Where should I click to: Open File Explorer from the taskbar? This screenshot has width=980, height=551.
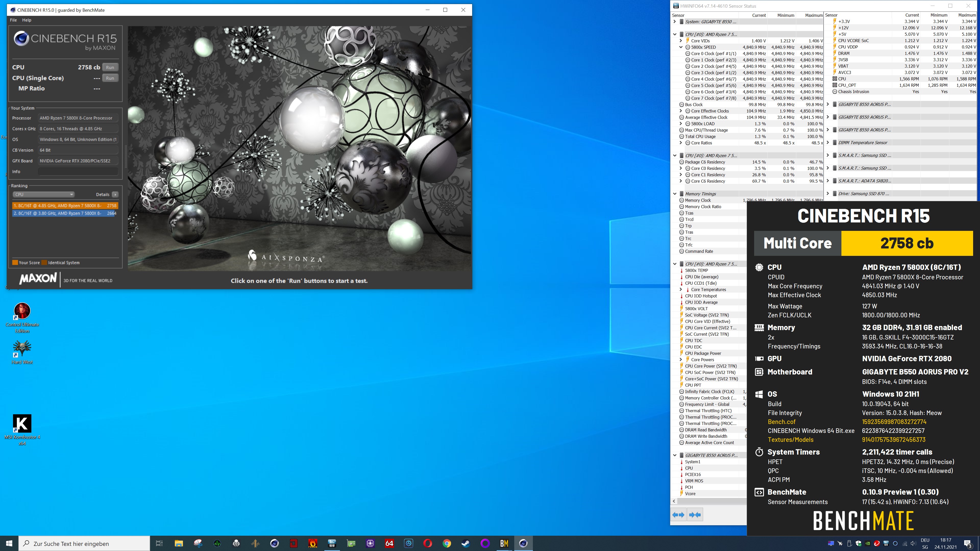coord(179,543)
